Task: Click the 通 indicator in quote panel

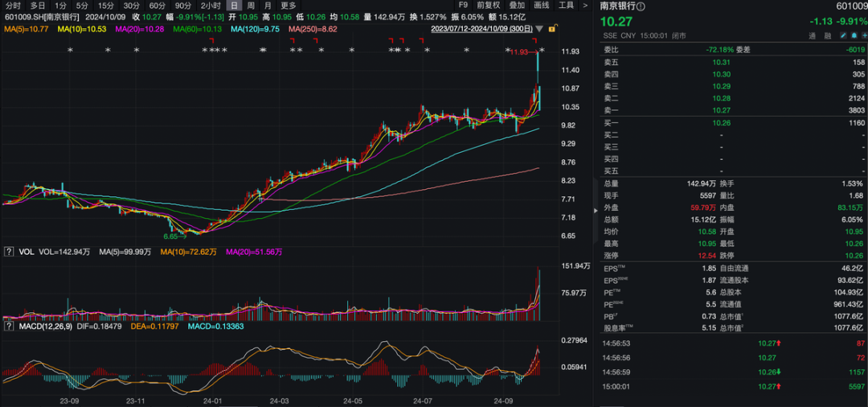Action: pos(813,35)
